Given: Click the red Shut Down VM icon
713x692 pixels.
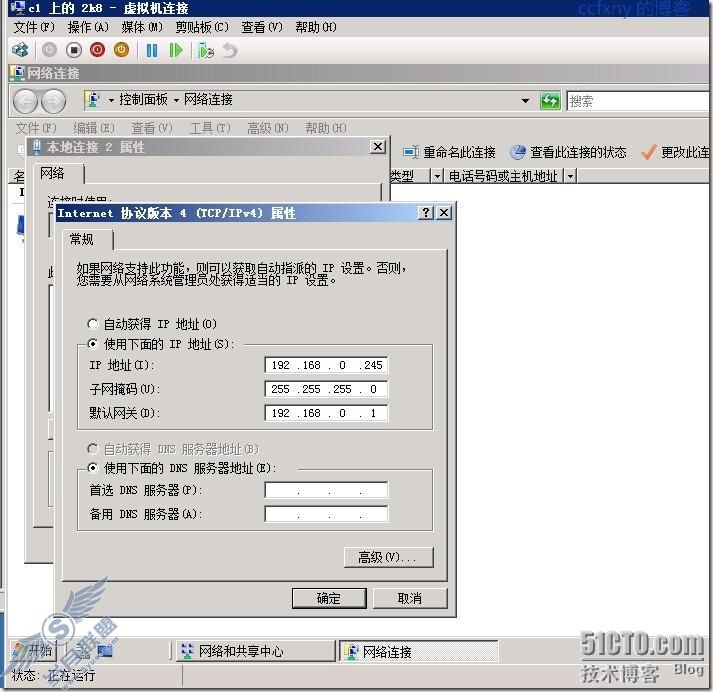Looking at the screenshot, I should click(97, 50).
